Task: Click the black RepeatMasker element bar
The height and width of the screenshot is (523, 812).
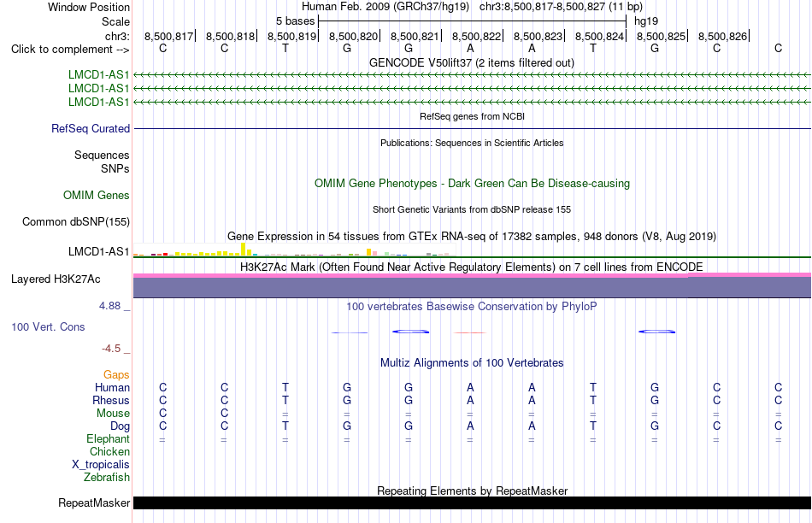Action: point(472,502)
